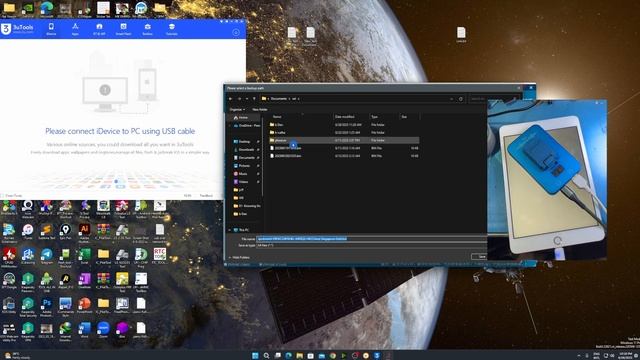Image resolution: width=640 pixels, height=360 pixels.
Task: Open Zoom desktop shortcut
Action: (x=103, y=330)
